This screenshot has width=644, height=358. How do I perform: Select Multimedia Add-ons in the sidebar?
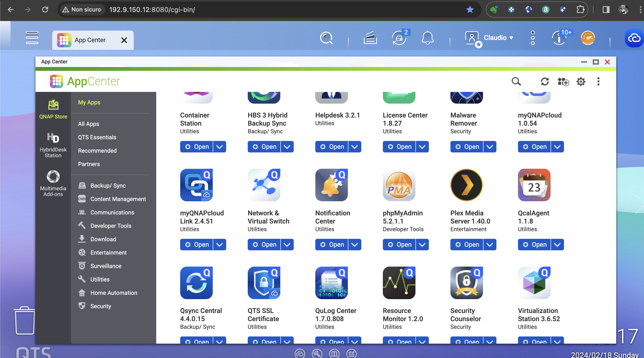click(53, 183)
